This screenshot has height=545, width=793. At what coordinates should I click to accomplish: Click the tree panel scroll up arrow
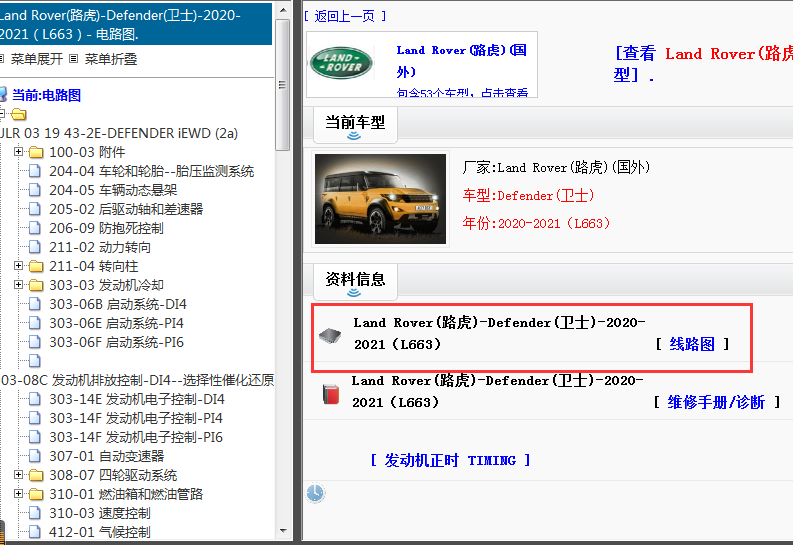(x=283, y=10)
